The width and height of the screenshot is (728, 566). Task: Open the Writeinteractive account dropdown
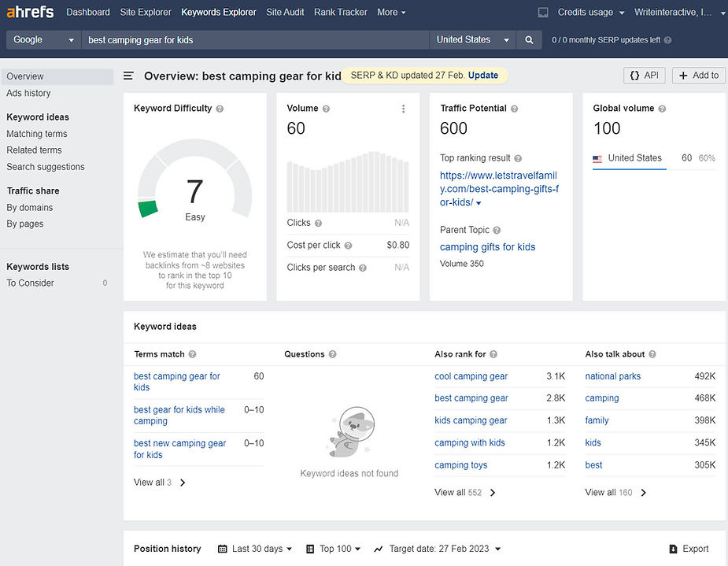pos(679,13)
